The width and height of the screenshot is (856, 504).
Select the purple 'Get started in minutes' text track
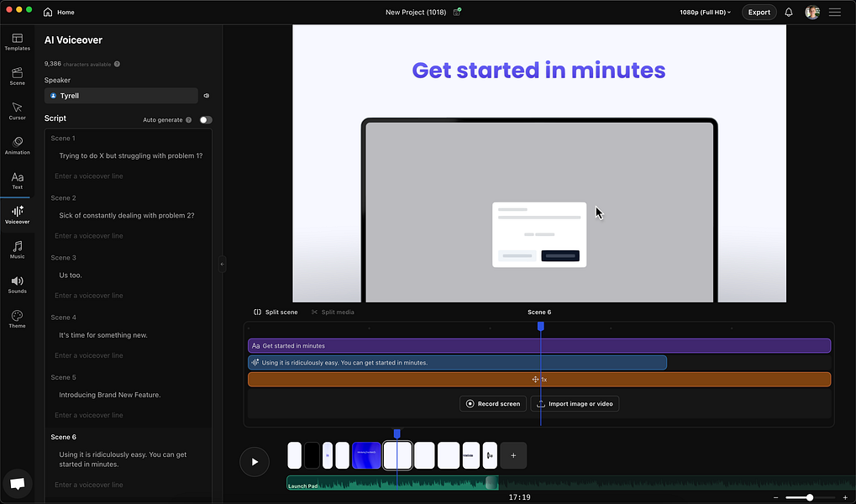click(539, 345)
